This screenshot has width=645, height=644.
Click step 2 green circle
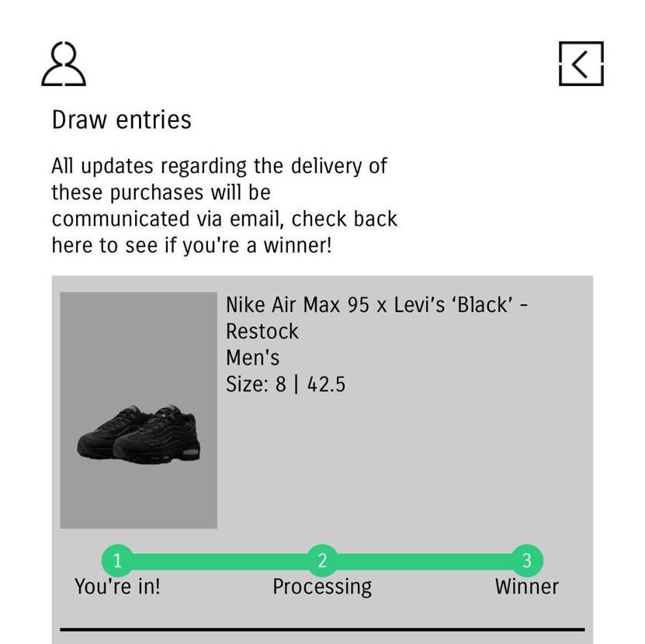coord(322,560)
